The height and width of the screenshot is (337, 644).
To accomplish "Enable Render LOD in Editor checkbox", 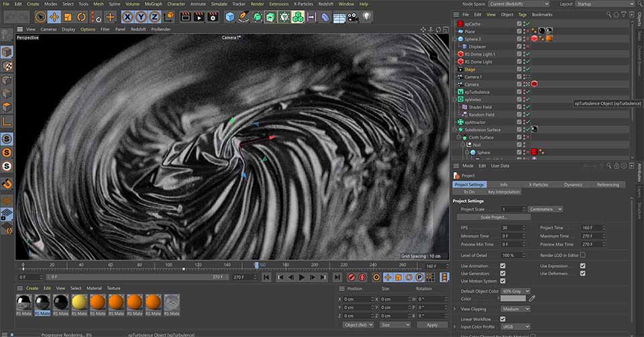I will 582,255.
